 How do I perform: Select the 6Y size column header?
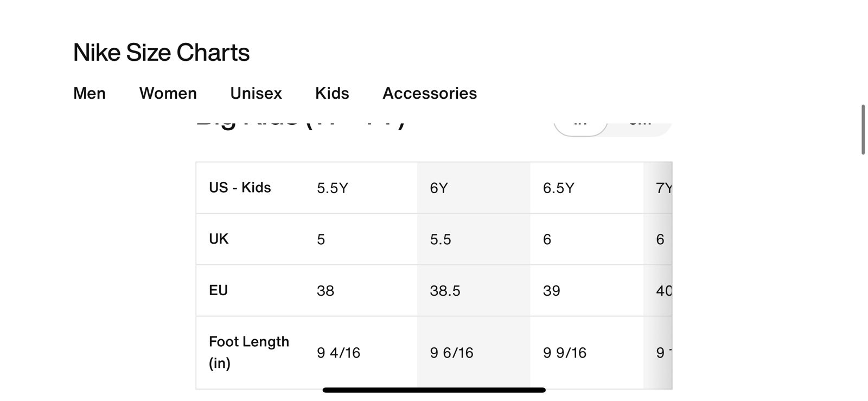tap(474, 188)
